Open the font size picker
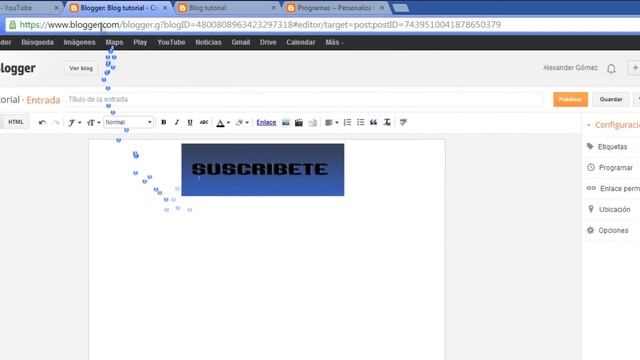 93,122
